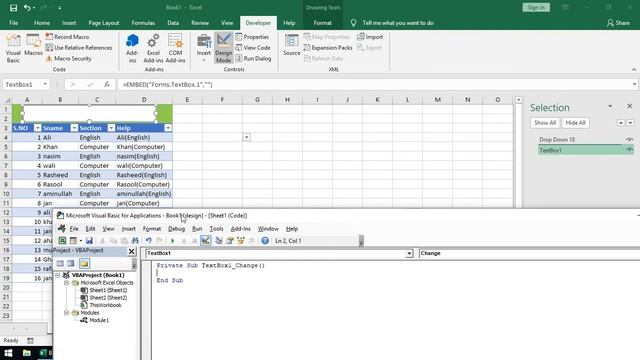The width and height of the screenshot is (640, 360).
Task: Open the Add-ins button
Action: [x=132, y=48]
